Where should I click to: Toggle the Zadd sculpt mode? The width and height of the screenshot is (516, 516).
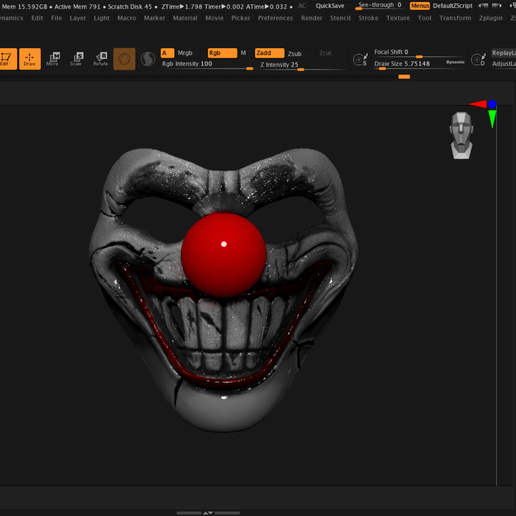coord(269,53)
